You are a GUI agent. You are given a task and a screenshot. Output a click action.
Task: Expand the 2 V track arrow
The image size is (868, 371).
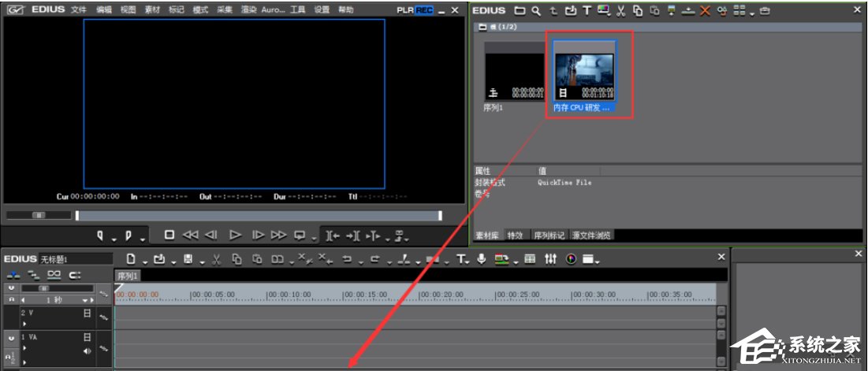pyautogui.click(x=24, y=323)
